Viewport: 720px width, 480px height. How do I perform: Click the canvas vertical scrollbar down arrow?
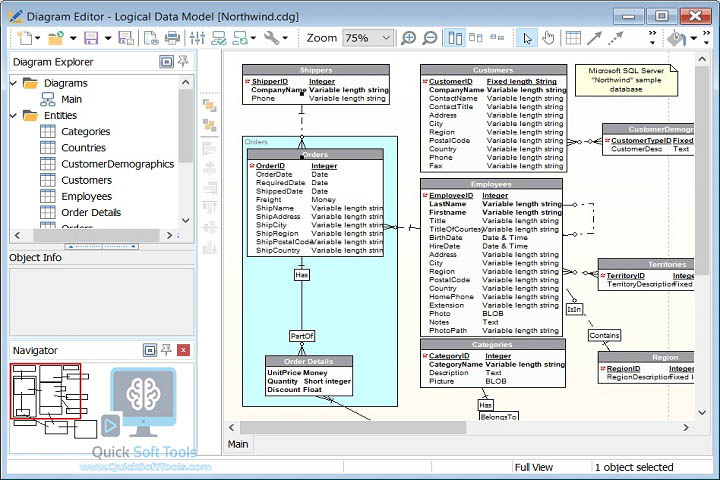click(702, 412)
